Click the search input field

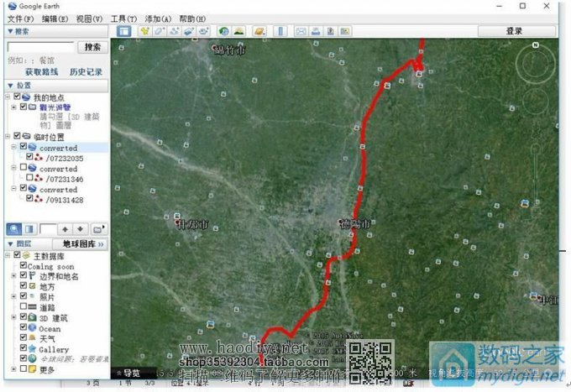(39, 47)
